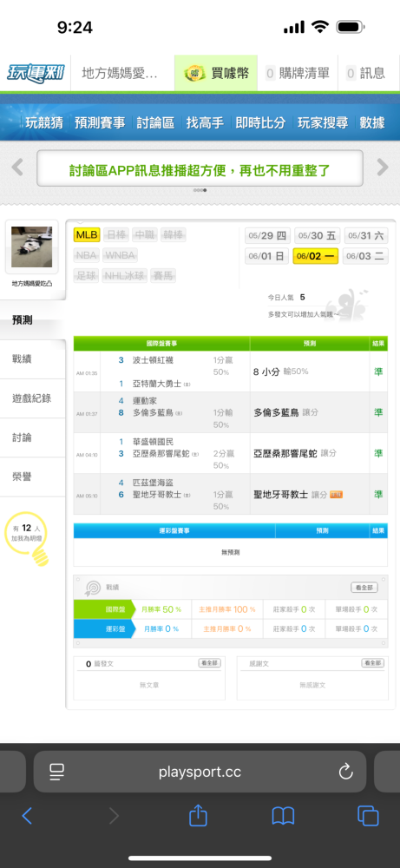
Task: Choose date 05/31 六
Action: (365, 236)
